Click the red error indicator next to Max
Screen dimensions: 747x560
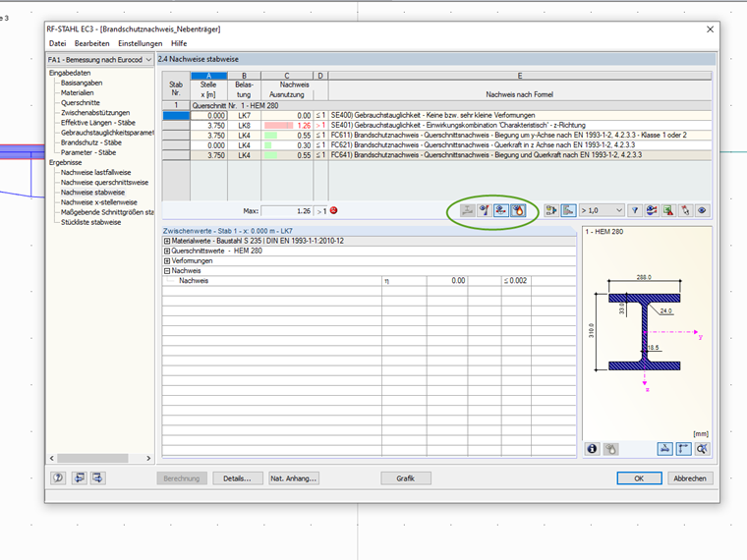click(334, 210)
